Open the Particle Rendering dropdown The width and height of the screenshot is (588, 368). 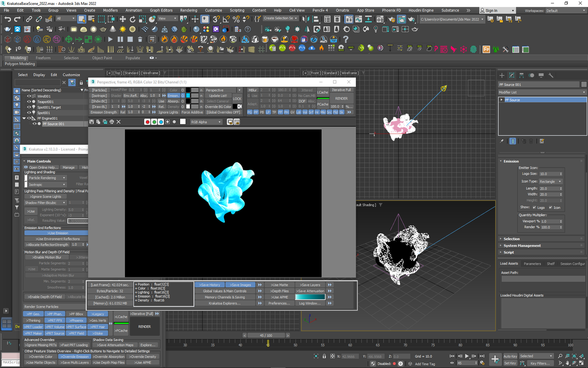pyautogui.click(x=48, y=178)
